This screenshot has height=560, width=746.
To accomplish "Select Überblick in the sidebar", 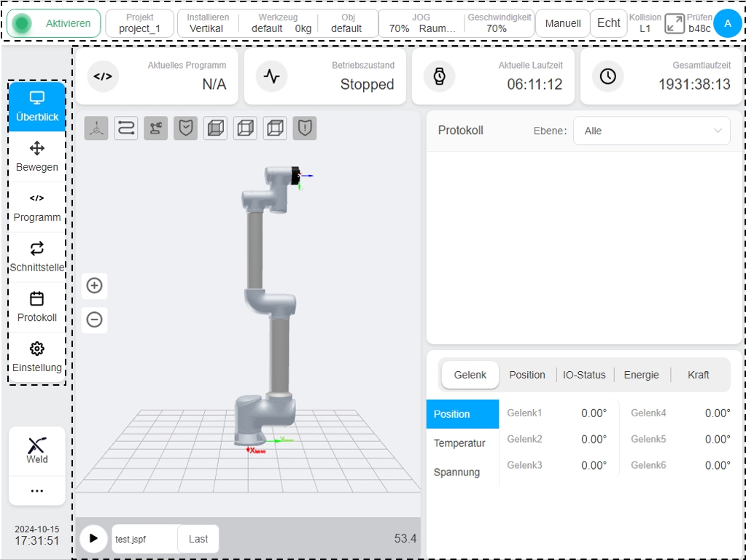I will point(37,106).
